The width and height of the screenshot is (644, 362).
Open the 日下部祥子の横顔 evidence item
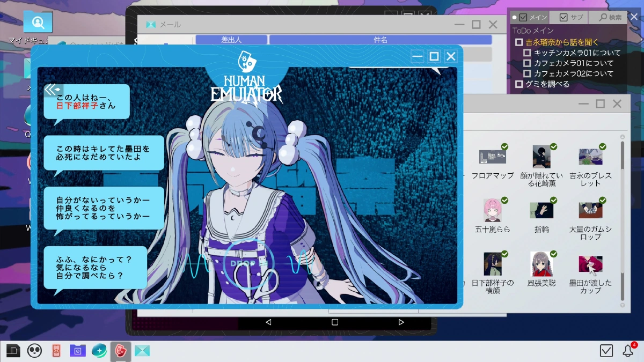pyautogui.click(x=493, y=273)
